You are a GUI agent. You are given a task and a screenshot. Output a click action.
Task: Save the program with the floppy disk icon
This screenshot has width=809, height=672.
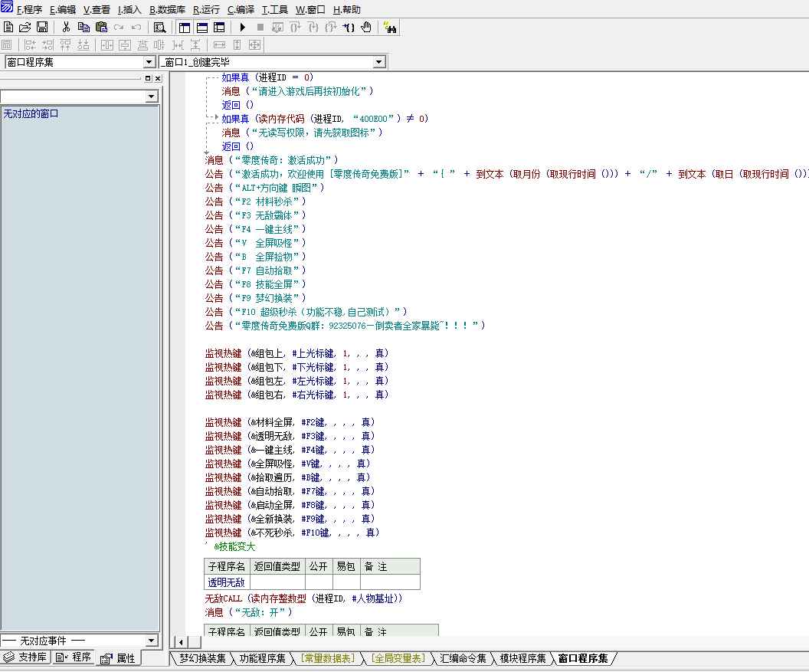coord(42,28)
